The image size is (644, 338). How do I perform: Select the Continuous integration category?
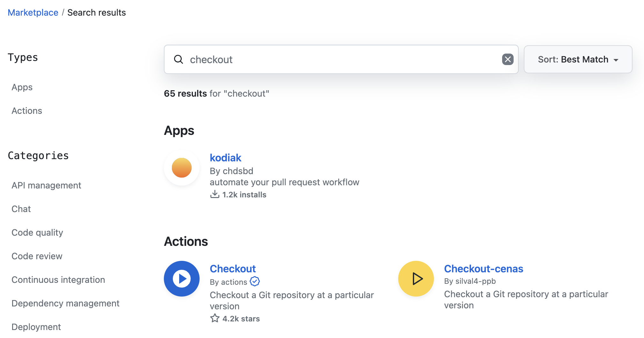pyautogui.click(x=58, y=280)
